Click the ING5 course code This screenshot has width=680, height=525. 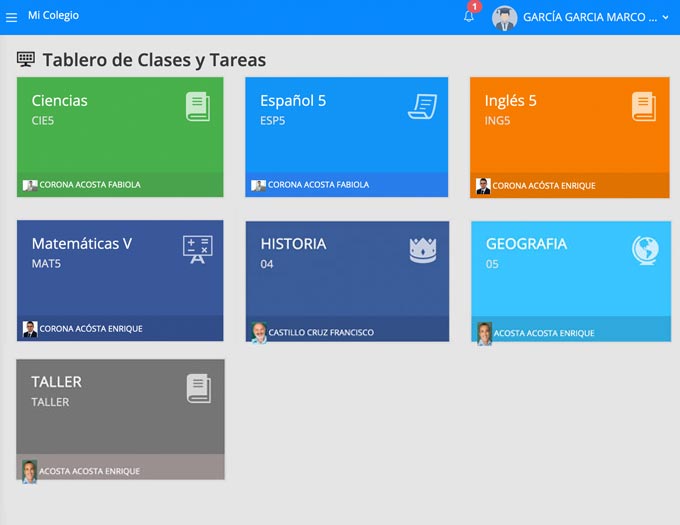click(497, 121)
